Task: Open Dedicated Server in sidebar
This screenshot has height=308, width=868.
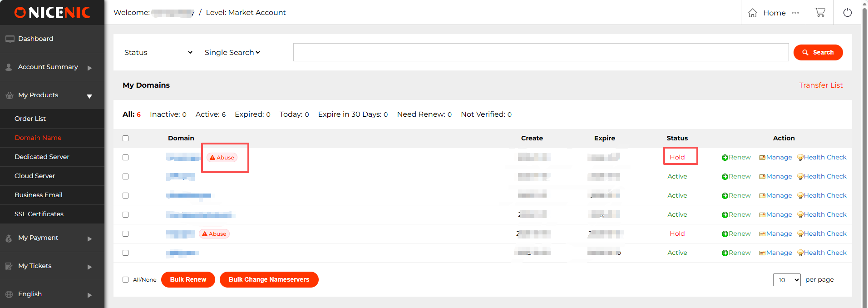Action: 42,157
